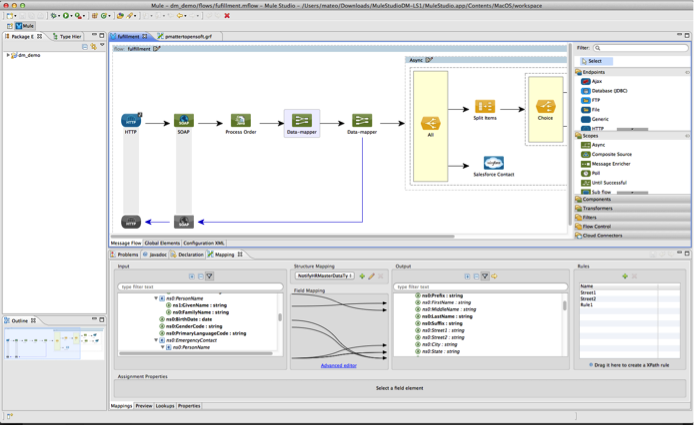
Task: Click the green Run toolbar button
Action: (x=66, y=15)
